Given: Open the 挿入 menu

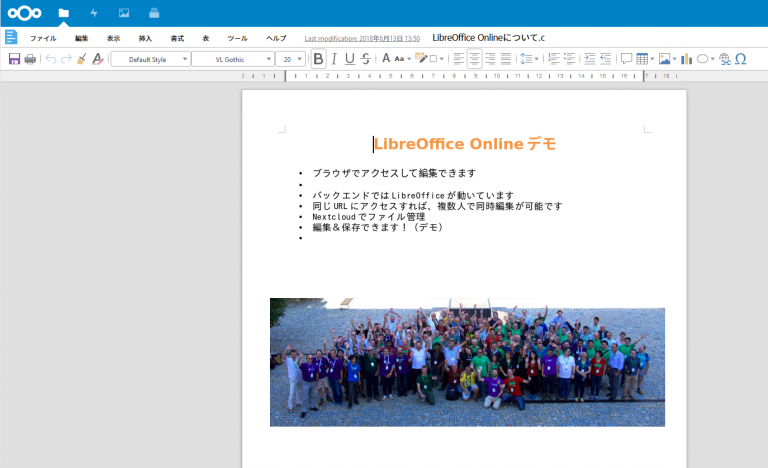Looking at the screenshot, I should (x=145, y=38).
